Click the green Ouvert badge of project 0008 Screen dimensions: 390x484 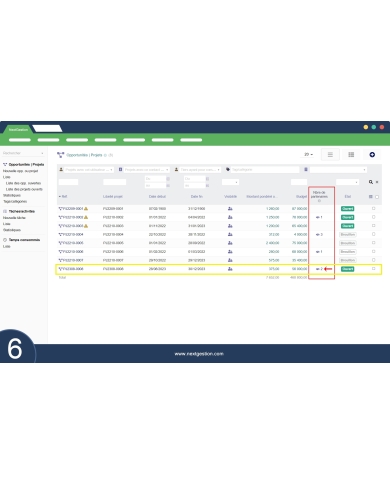point(347,269)
